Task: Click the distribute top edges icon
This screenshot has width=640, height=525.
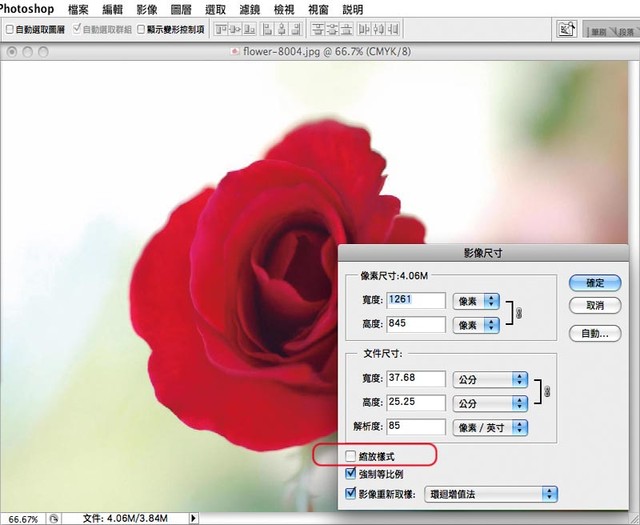Action: (317, 30)
